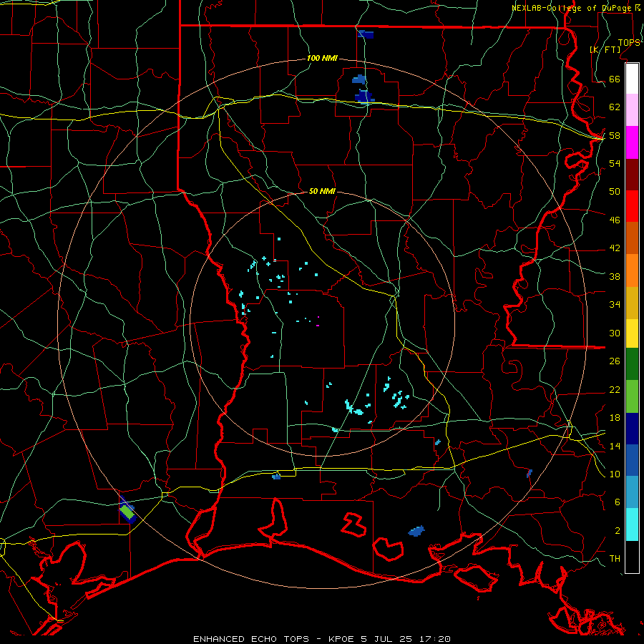The width and height of the screenshot is (644, 644).
Task: Click the TH label on the legend scale
Action: pos(615,559)
